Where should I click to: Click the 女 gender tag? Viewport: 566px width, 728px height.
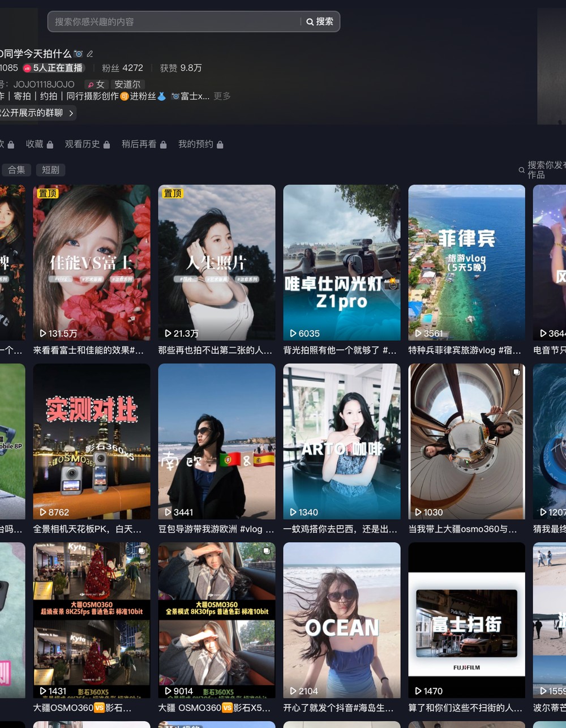96,84
